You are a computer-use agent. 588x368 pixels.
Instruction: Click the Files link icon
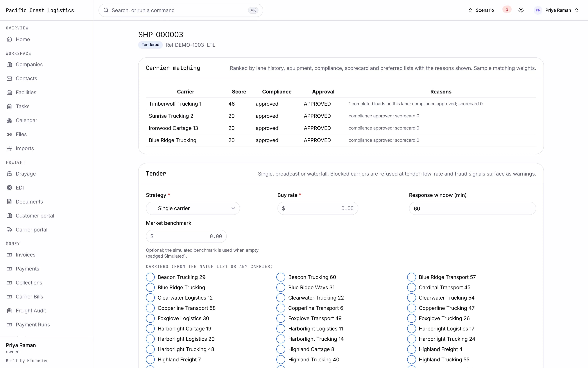click(x=9, y=134)
